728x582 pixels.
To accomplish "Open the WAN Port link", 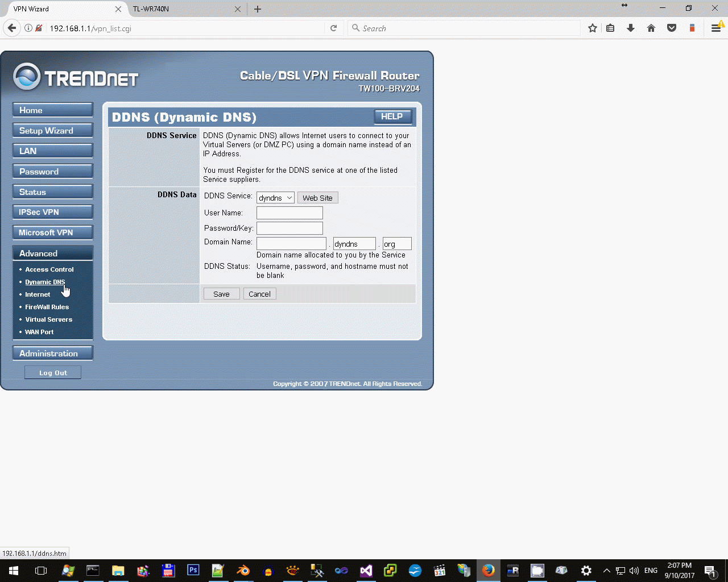I will point(39,332).
